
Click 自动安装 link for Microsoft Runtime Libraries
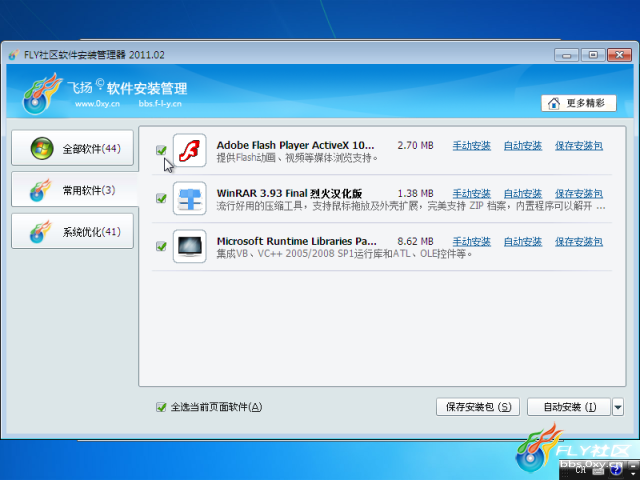[523, 242]
